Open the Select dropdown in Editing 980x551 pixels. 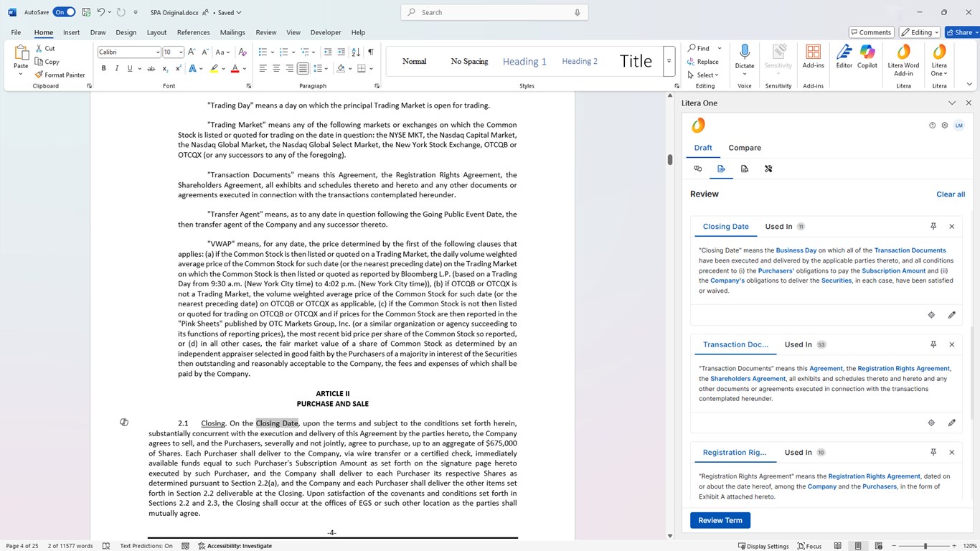(703, 75)
